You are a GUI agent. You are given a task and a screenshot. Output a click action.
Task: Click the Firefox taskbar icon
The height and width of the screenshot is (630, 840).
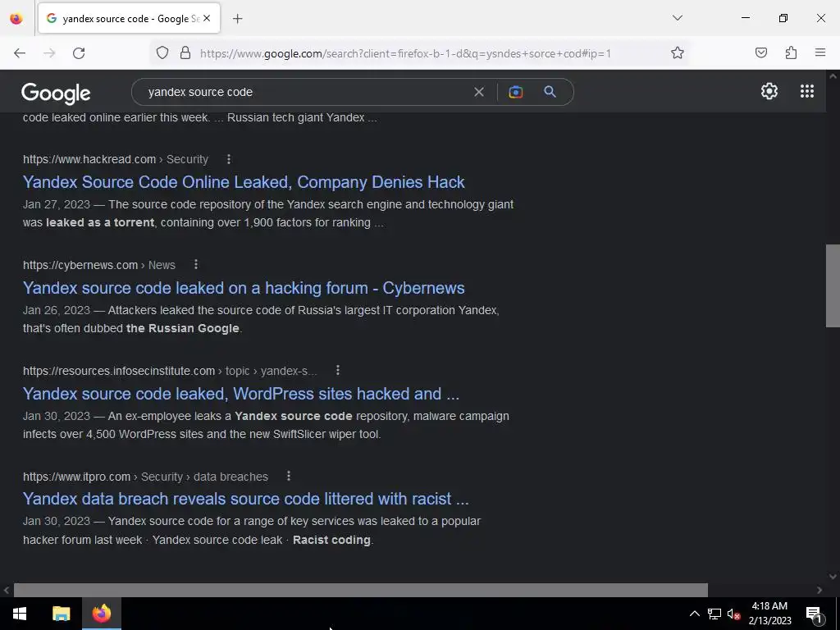(101, 614)
